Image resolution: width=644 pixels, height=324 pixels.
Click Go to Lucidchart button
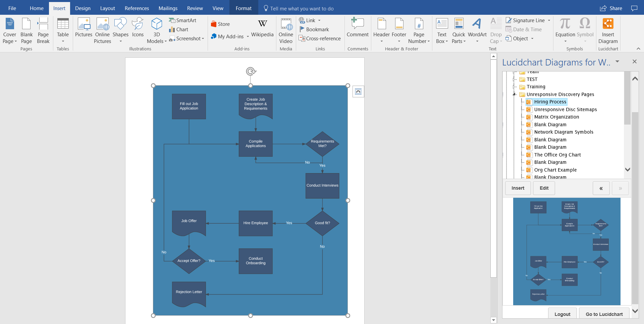pyautogui.click(x=604, y=314)
